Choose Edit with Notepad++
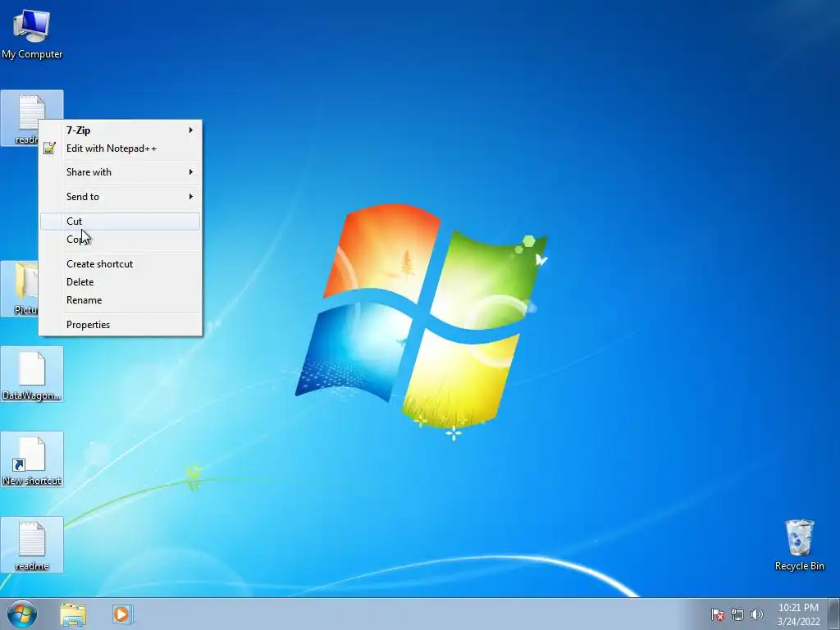This screenshot has height=630, width=840. [120, 148]
